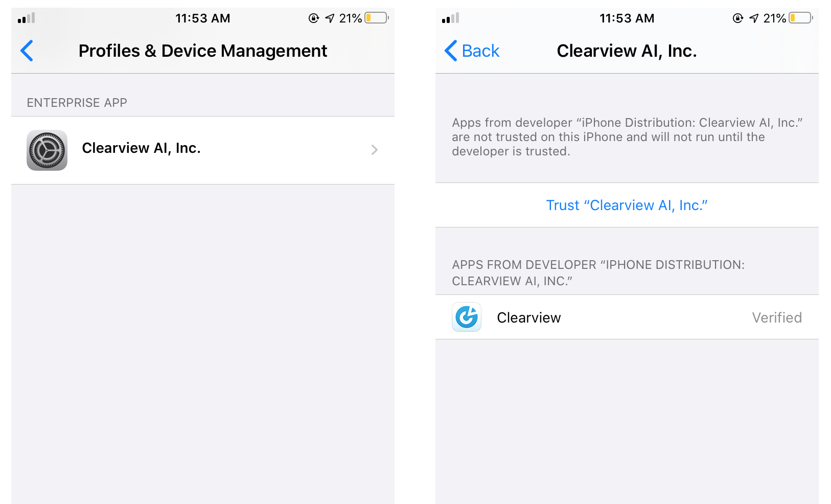Viewport: 831px width, 504px height.
Task: Tap the battery icon on the right screen
Action: (x=801, y=18)
